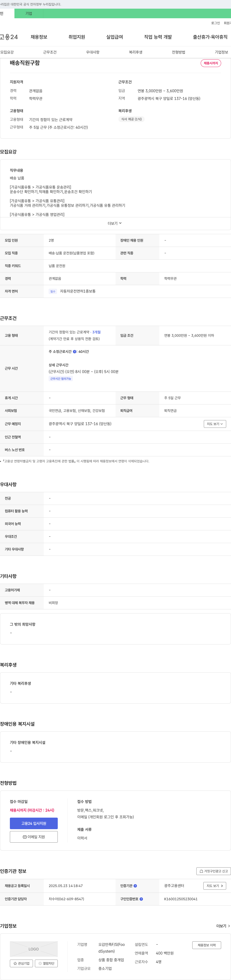Add company to favorites via 관심기업 star
Image resolution: width=231 pixels, height=980 pixels.
pos(21,963)
